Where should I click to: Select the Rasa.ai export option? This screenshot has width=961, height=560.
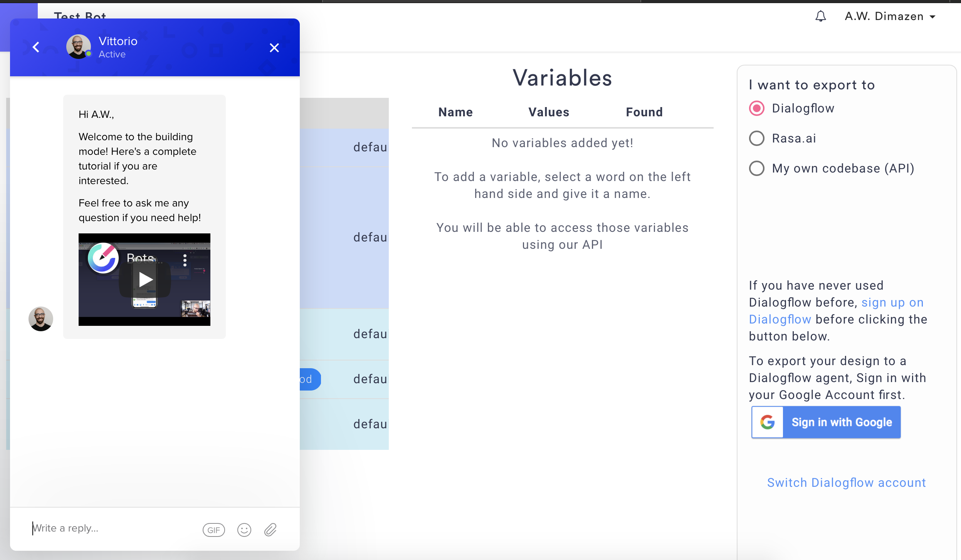point(756,138)
